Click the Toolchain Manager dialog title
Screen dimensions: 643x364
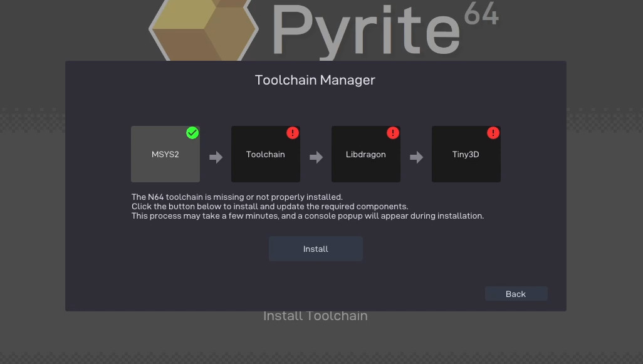(315, 80)
